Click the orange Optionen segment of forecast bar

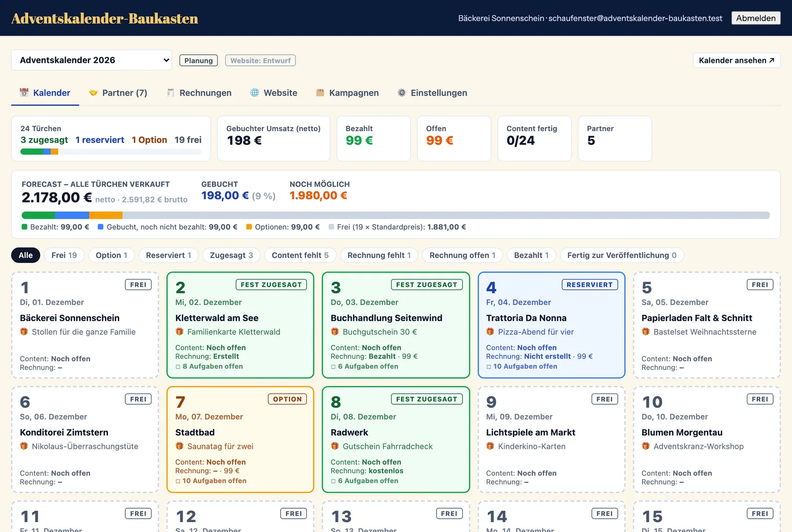(106, 215)
